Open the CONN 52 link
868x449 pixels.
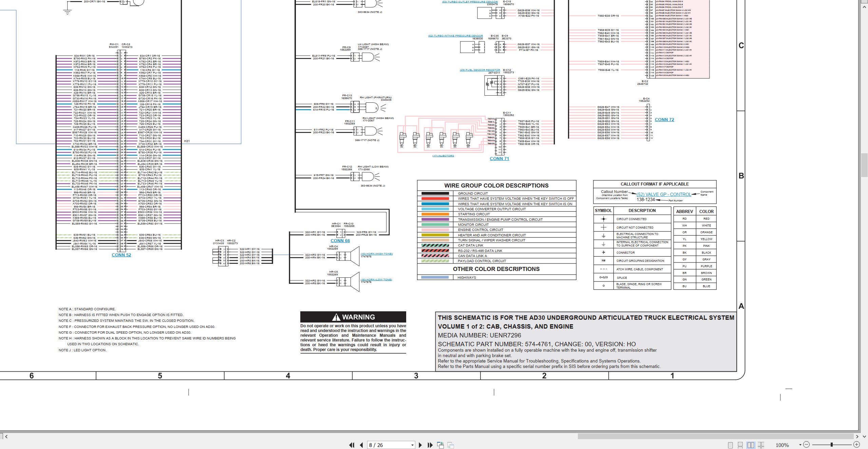(121, 255)
